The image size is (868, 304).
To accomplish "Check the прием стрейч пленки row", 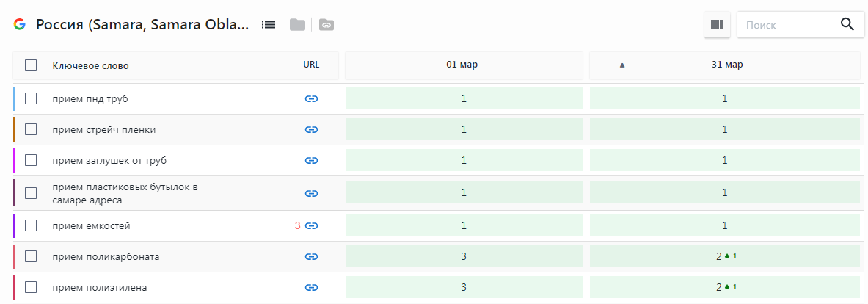I will pos(31,129).
